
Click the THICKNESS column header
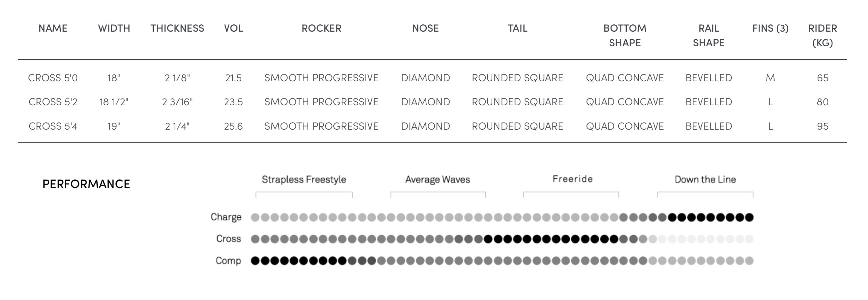click(x=177, y=28)
